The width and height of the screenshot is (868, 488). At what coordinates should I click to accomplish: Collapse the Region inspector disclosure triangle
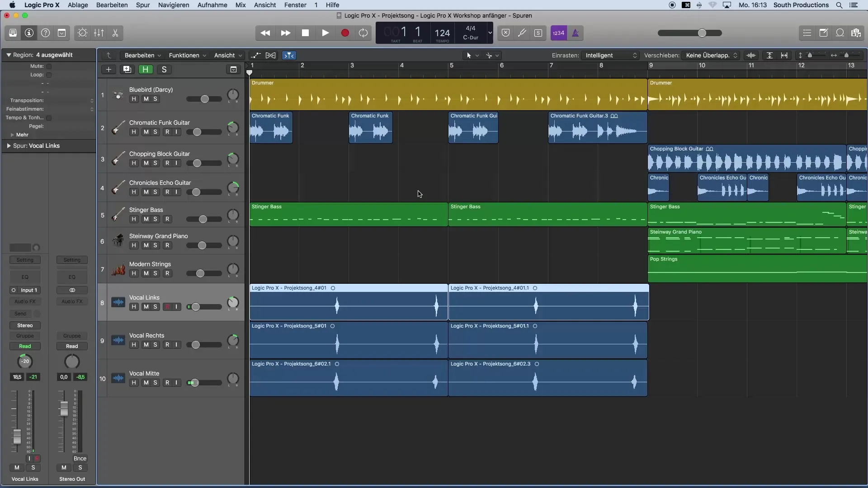tap(9, 55)
